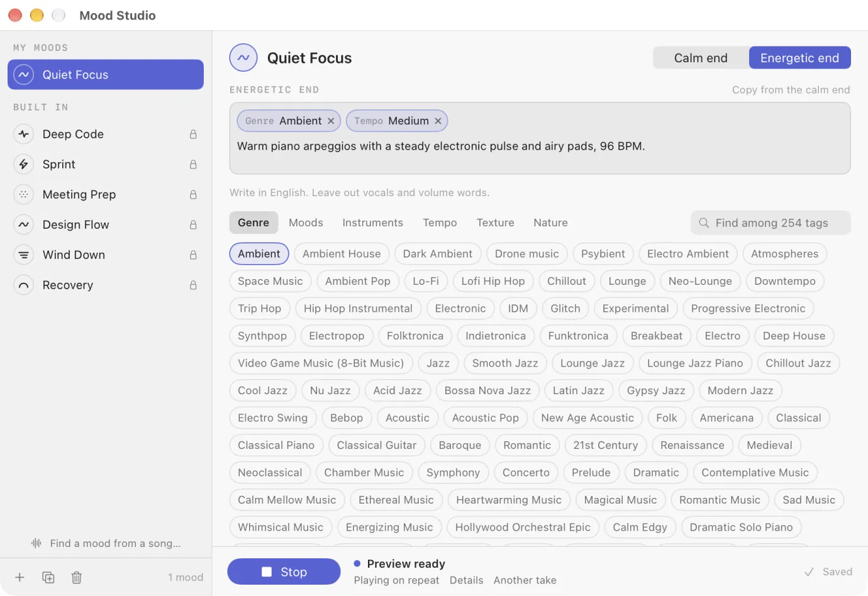Screen dimensions: 868x596
Task: Click the lock icon on Deep Code row
Action: pyautogui.click(x=193, y=134)
